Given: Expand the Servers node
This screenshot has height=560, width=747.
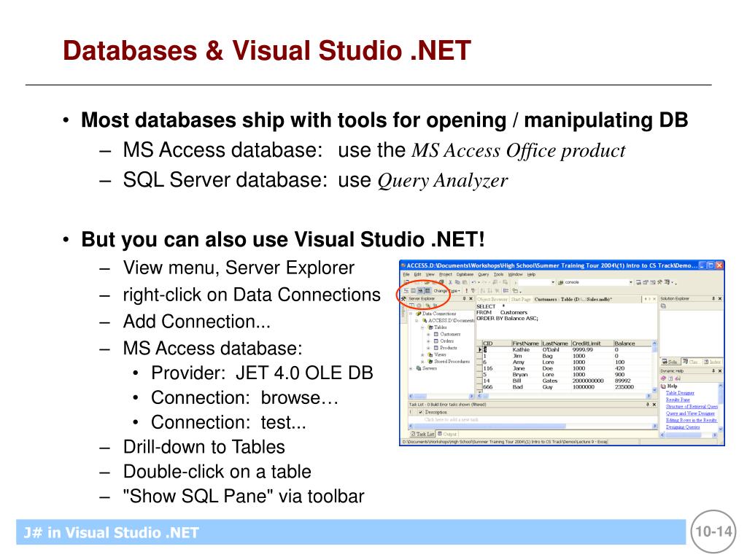Looking at the screenshot, I should click(x=411, y=368).
